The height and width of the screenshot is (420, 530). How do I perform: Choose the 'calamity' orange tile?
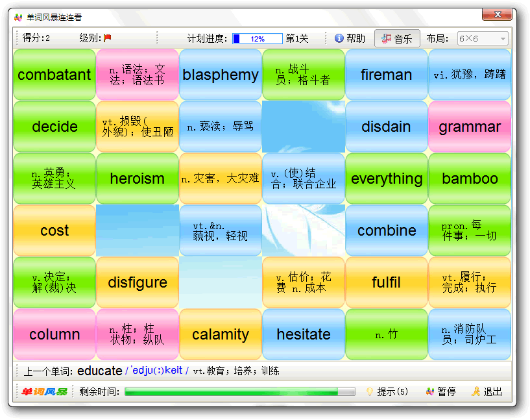221,334
